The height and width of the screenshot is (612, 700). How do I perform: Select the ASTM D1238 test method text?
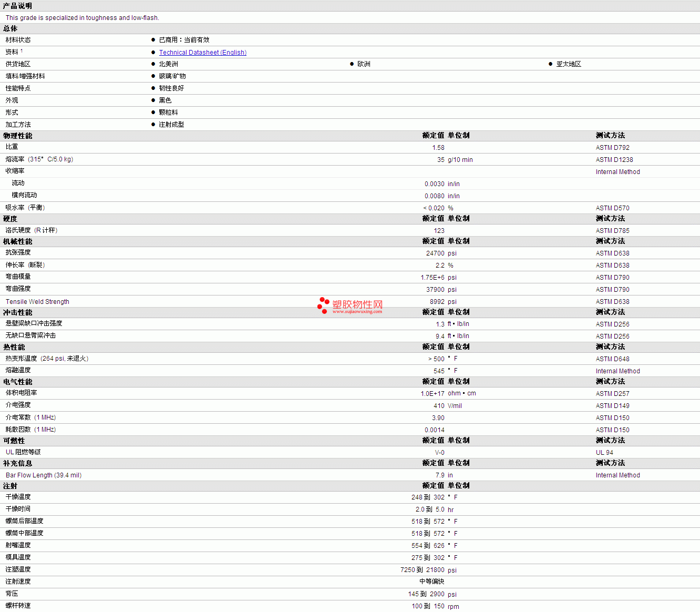pos(614,160)
